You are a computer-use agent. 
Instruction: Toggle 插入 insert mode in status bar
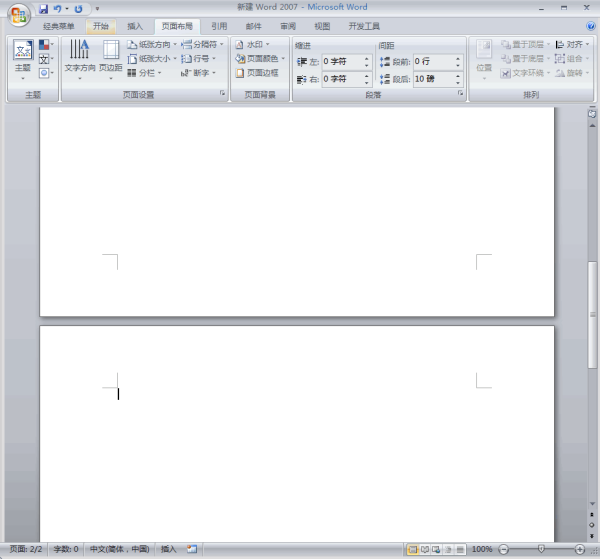[168, 549]
